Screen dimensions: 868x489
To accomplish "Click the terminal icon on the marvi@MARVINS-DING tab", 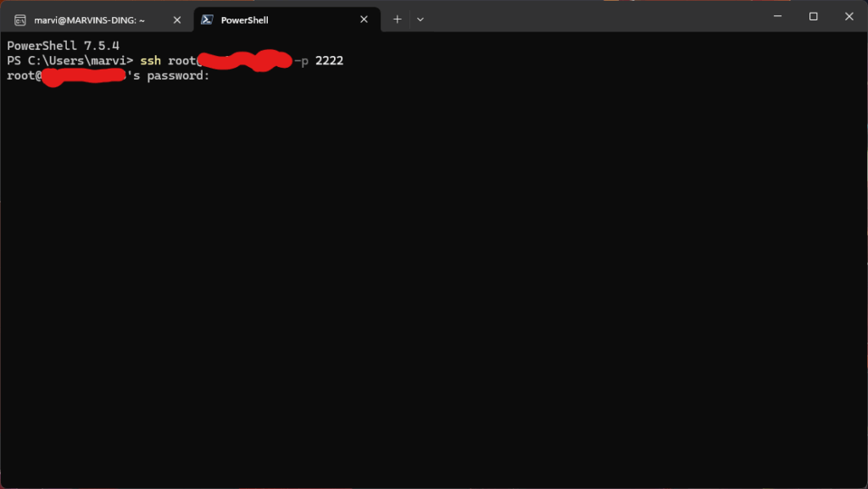I will [x=20, y=18].
